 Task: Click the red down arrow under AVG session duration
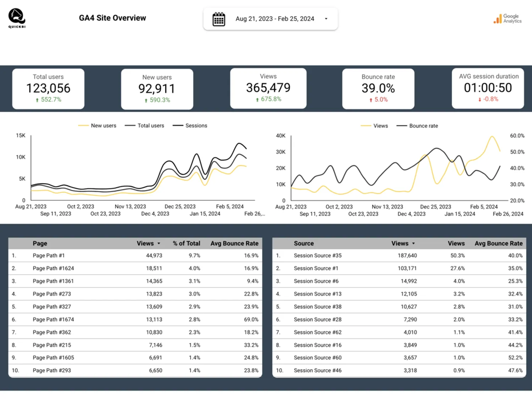[x=480, y=100]
